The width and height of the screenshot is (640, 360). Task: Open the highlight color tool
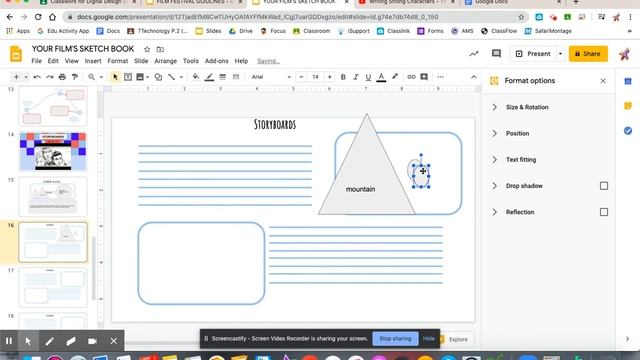click(x=395, y=77)
